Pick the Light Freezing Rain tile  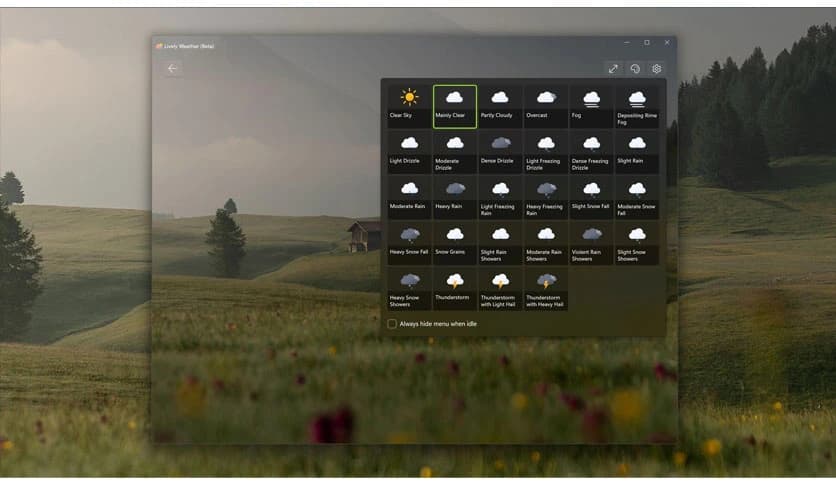tap(500, 198)
